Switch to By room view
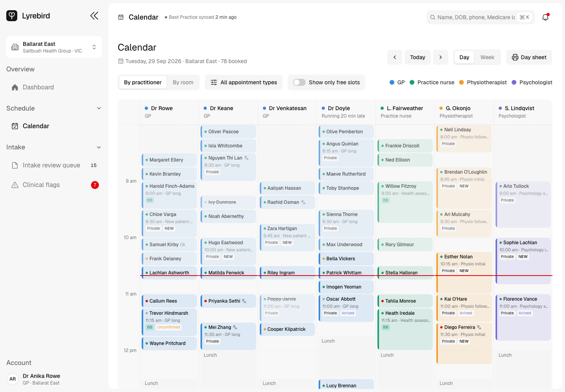Screen dimensions: 565x392 183,82
